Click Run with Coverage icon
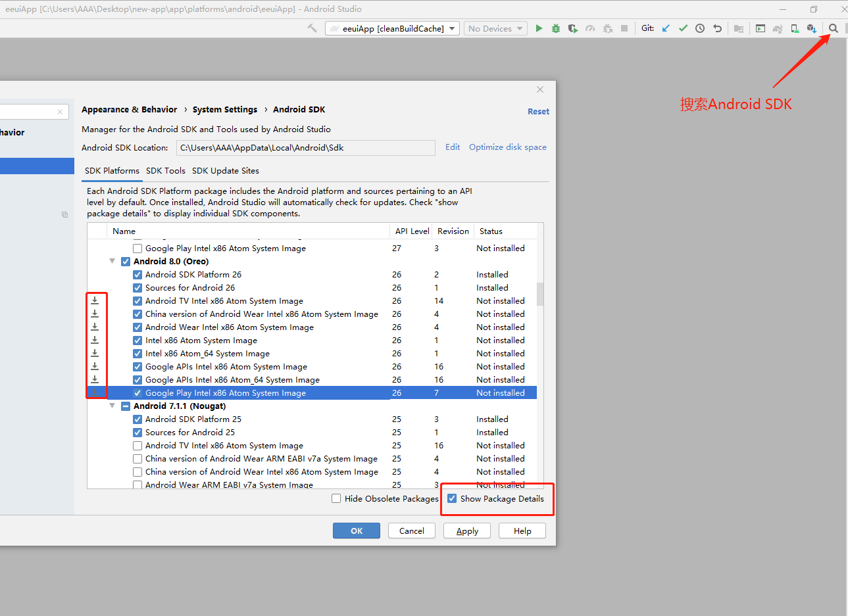The width and height of the screenshot is (848, 616). tap(573, 28)
